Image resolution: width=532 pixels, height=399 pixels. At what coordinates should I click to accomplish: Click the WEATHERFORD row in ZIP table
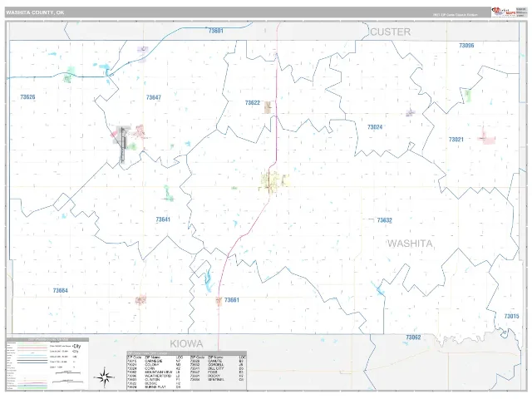pyautogui.click(x=155, y=376)
